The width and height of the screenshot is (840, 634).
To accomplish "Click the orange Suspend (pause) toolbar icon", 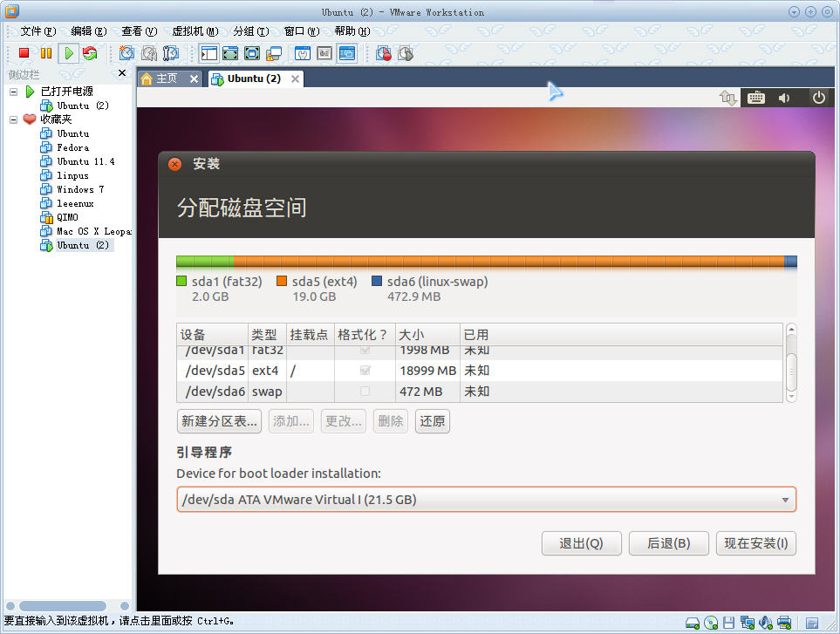I will (46, 53).
